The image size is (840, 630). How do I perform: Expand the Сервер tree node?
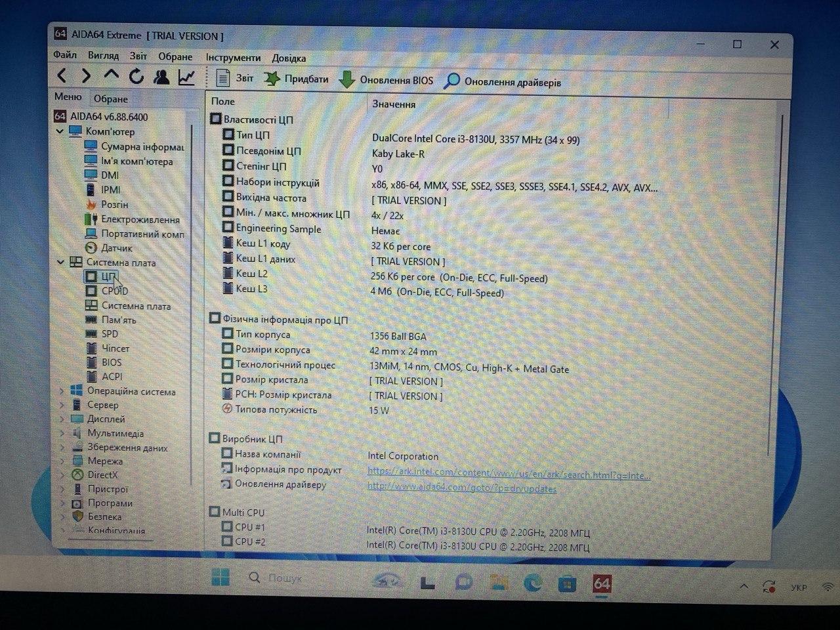tap(62, 405)
